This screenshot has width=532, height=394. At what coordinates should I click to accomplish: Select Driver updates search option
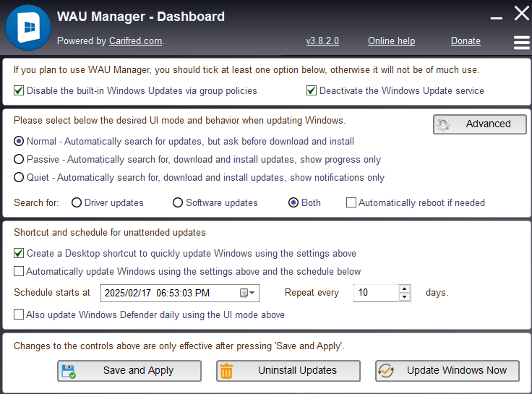point(77,202)
